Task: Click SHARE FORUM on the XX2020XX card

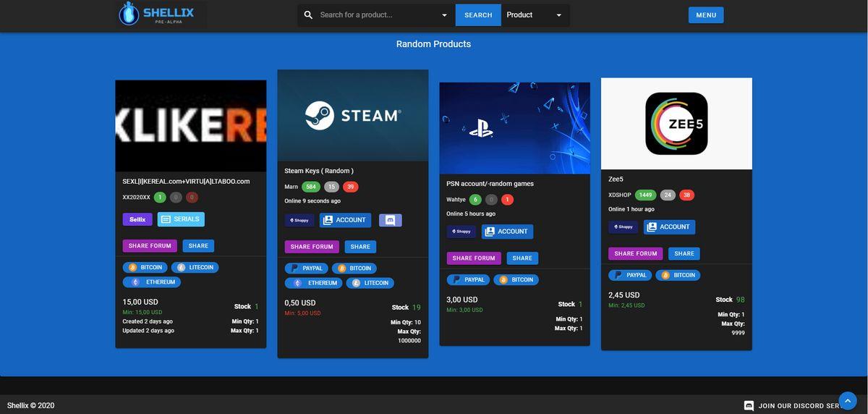Action: 150,246
